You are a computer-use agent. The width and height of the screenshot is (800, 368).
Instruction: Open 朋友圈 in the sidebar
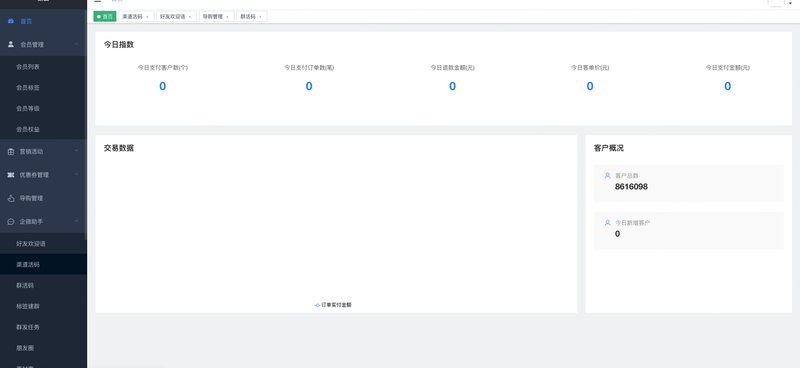pyautogui.click(x=43, y=348)
